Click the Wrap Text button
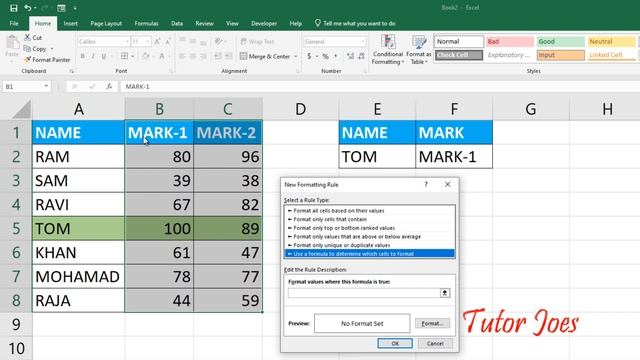The image size is (640, 360). point(257,42)
